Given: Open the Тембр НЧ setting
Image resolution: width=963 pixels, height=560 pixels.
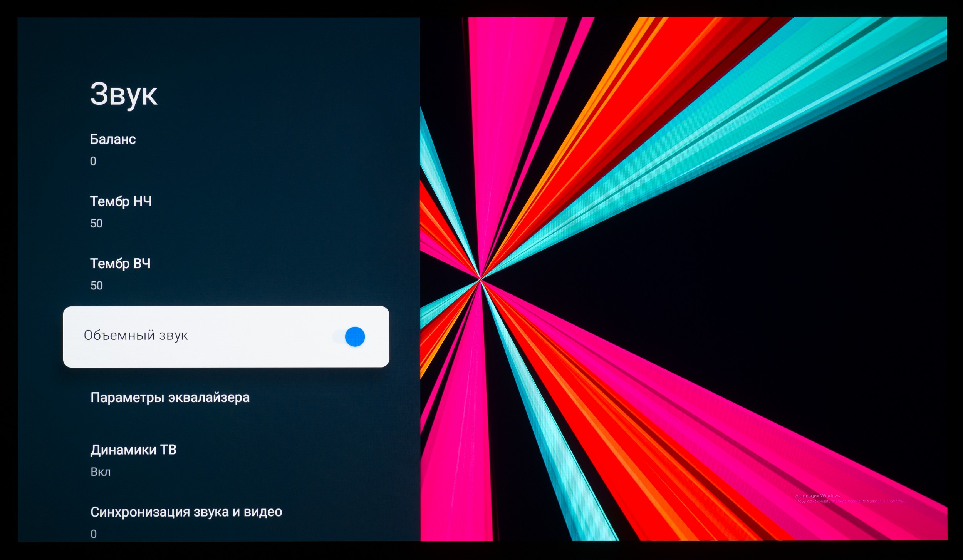Looking at the screenshot, I should 121,201.
